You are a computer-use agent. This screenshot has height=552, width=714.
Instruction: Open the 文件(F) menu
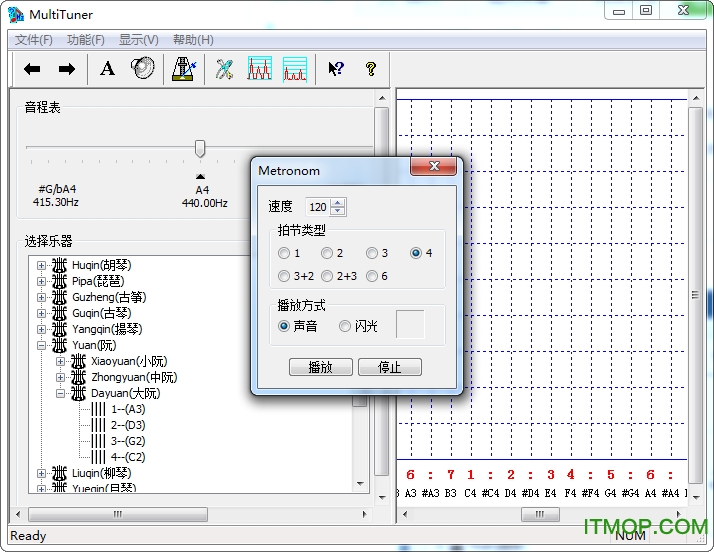coord(33,40)
